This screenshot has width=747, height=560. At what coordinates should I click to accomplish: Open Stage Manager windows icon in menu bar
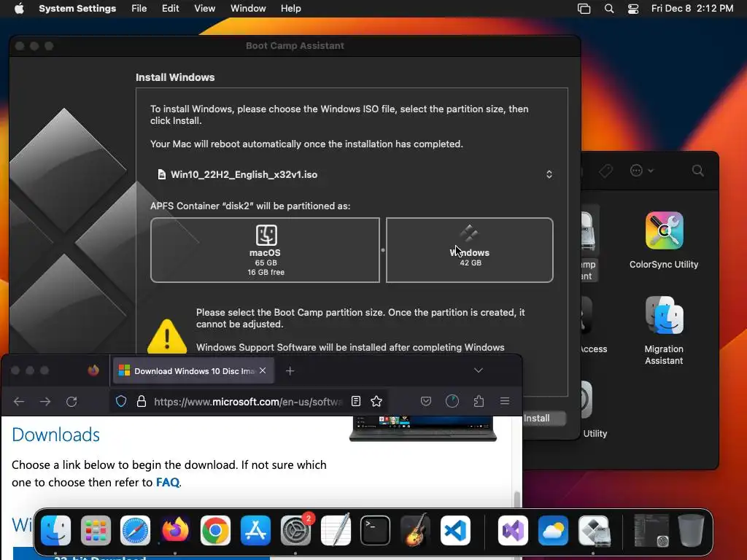[x=584, y=9]
